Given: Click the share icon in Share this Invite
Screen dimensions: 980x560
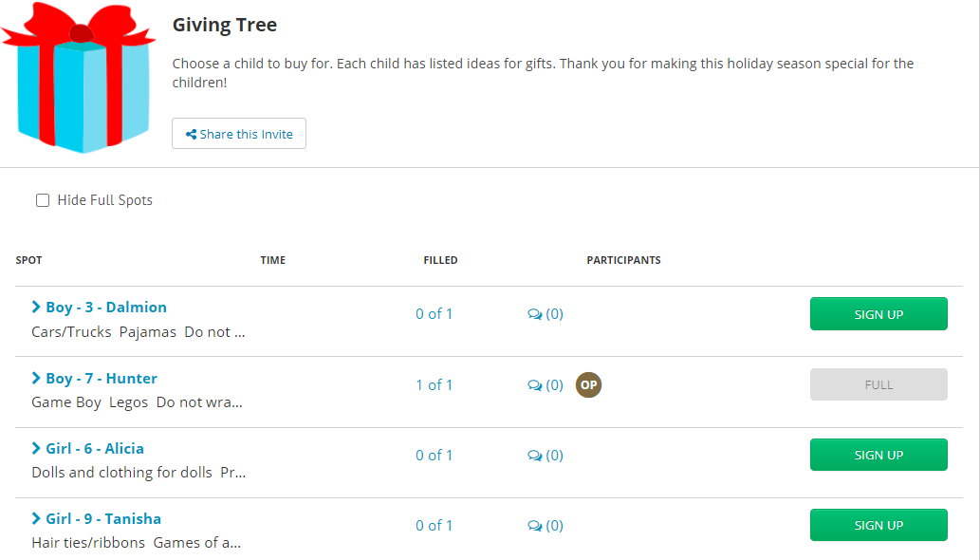Looking at the screenshot, I should coord(191,135).
